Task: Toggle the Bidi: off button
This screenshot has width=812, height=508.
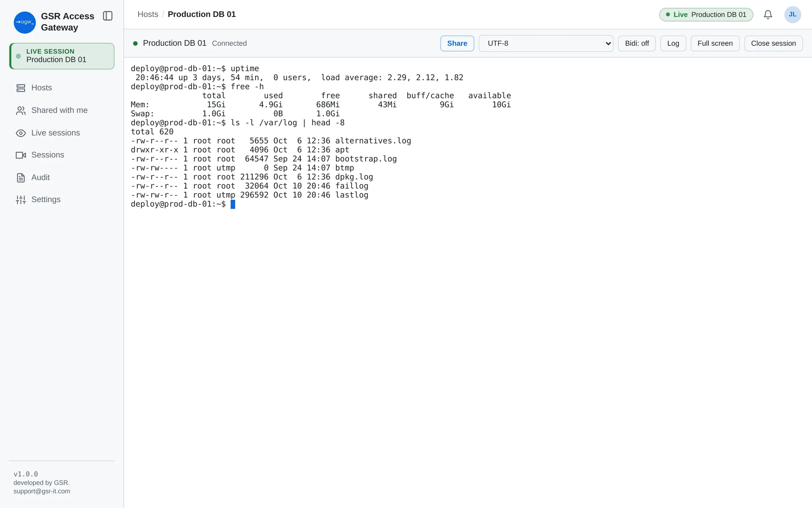Action: click(637, 43)
